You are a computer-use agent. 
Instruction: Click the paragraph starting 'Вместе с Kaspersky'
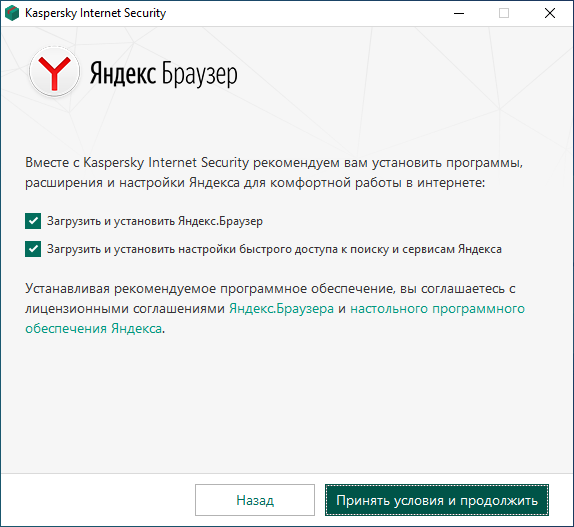[274, 172]
